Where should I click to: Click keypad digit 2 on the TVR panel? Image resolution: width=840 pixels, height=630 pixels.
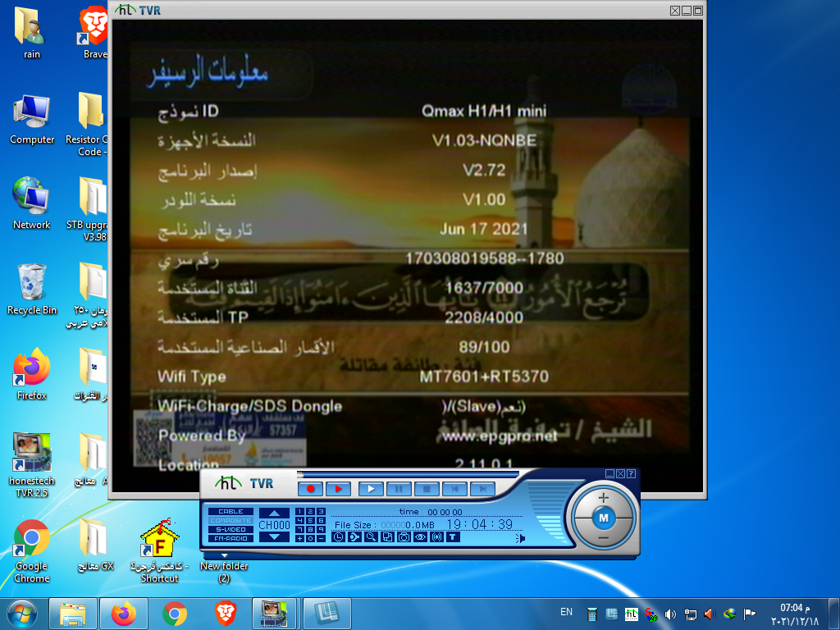tap(311, 512)
